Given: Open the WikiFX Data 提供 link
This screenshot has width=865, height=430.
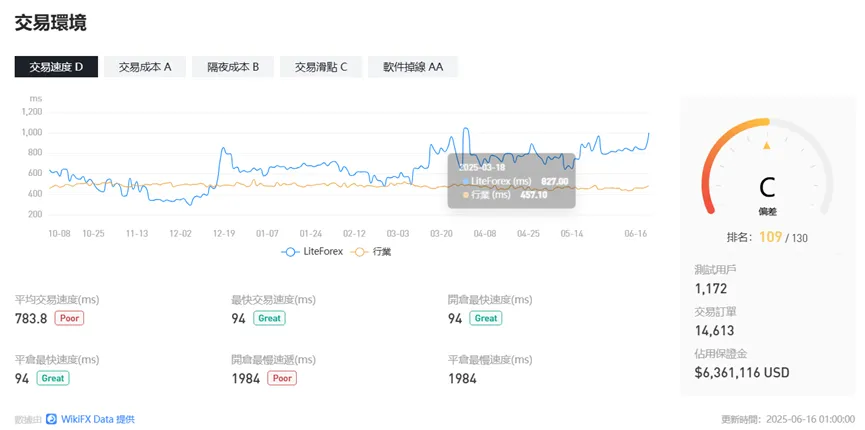Looking at the screenshot, I should point(97,419).
